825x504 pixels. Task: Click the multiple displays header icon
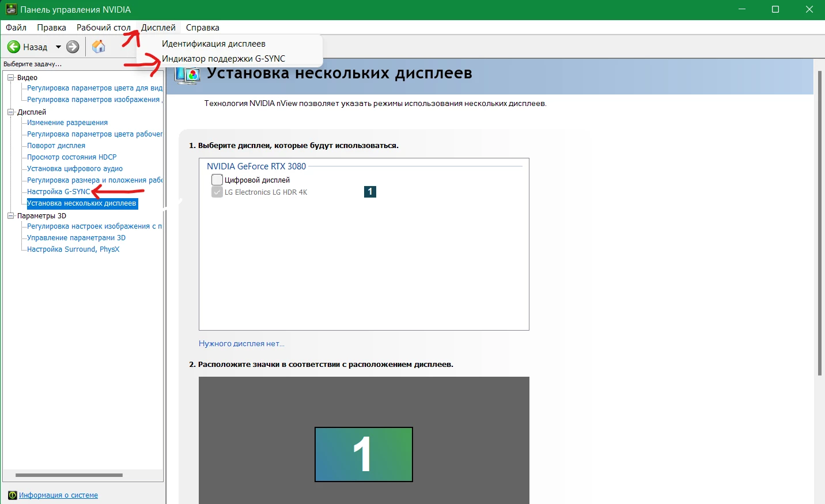click(x=187, y=74)
